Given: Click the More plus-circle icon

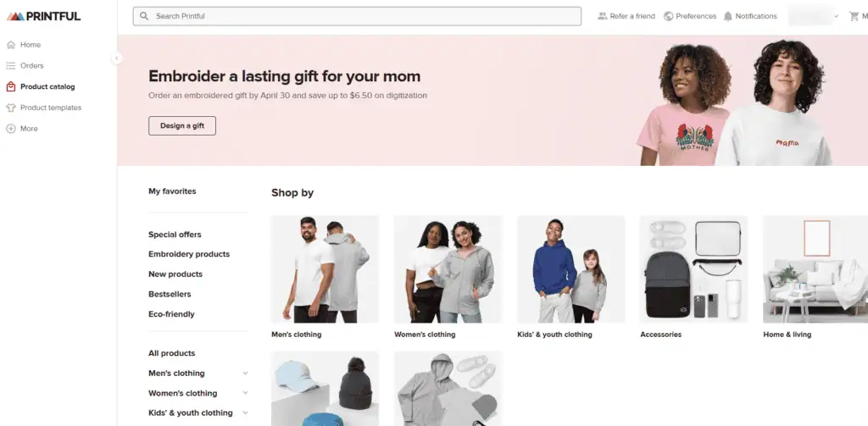Looking at the screenshot, I should [11, 129].
